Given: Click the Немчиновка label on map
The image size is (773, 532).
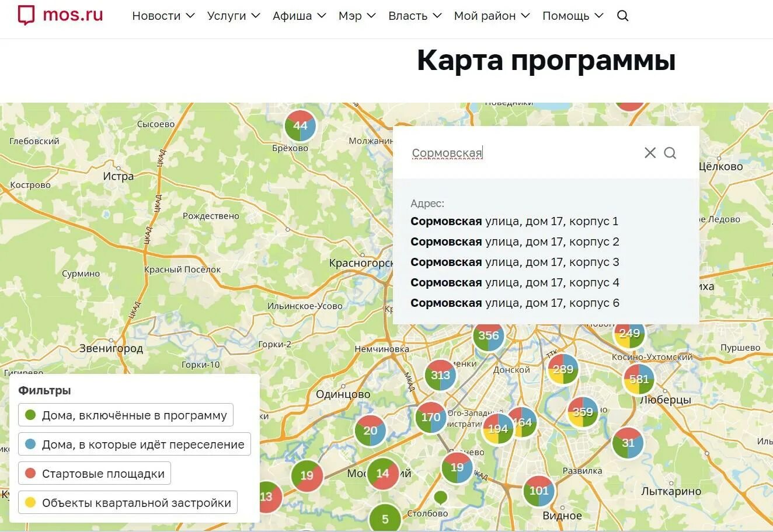Looking at the screenshot, I should pyautogui.click(x=382, y=349).
